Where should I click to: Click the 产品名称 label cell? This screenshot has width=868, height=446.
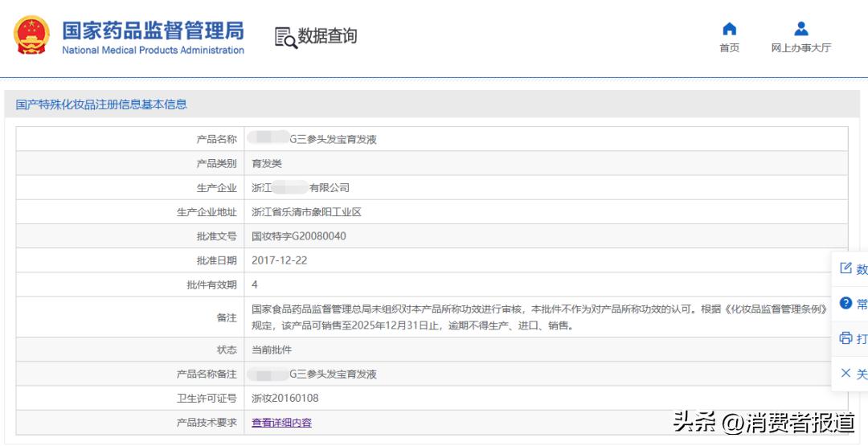click(130, 140)
